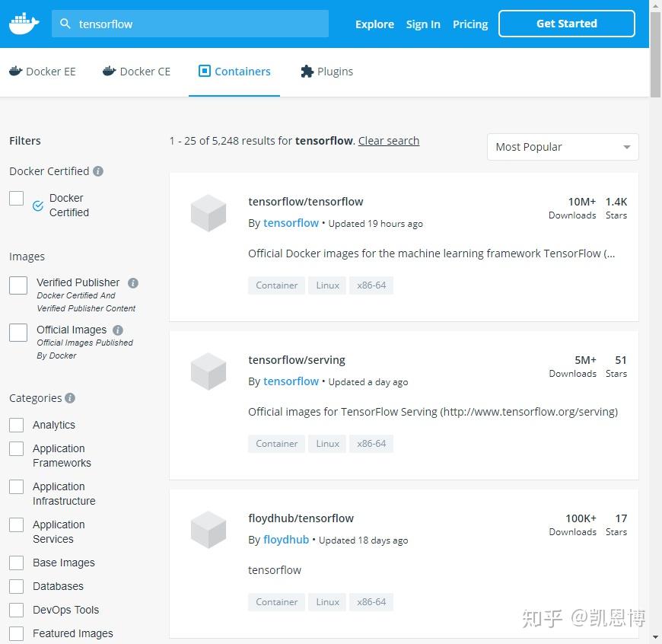This screenshot has height=644, width=662.
Task: Click the Containers box icon
Action: click(x=204, y=70)
